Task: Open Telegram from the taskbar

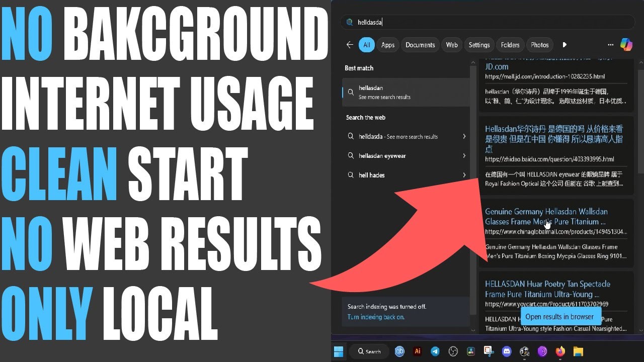Action: point(435,351)
